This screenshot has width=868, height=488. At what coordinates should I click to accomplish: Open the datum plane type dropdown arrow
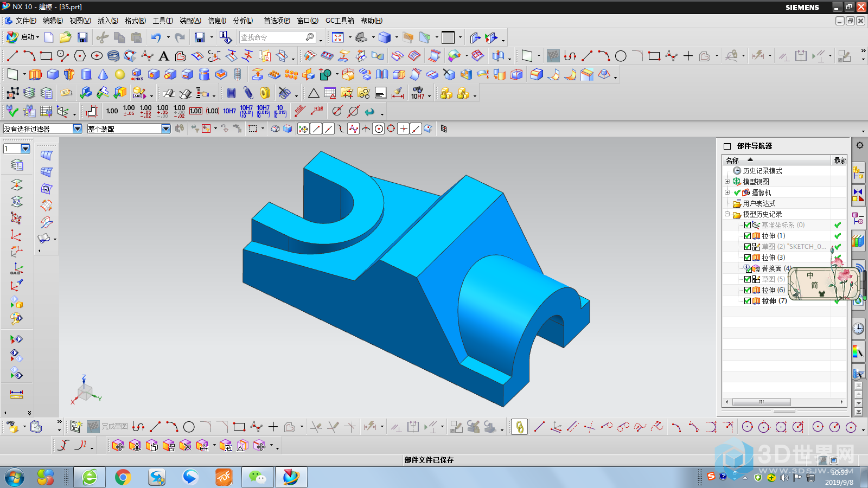[x=24, y=75]
